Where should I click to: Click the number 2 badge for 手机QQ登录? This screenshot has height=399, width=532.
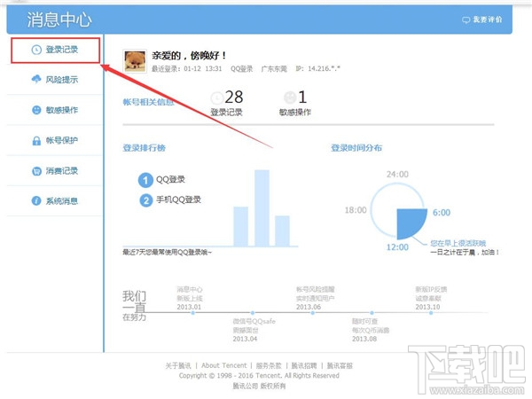coord(146,200)
